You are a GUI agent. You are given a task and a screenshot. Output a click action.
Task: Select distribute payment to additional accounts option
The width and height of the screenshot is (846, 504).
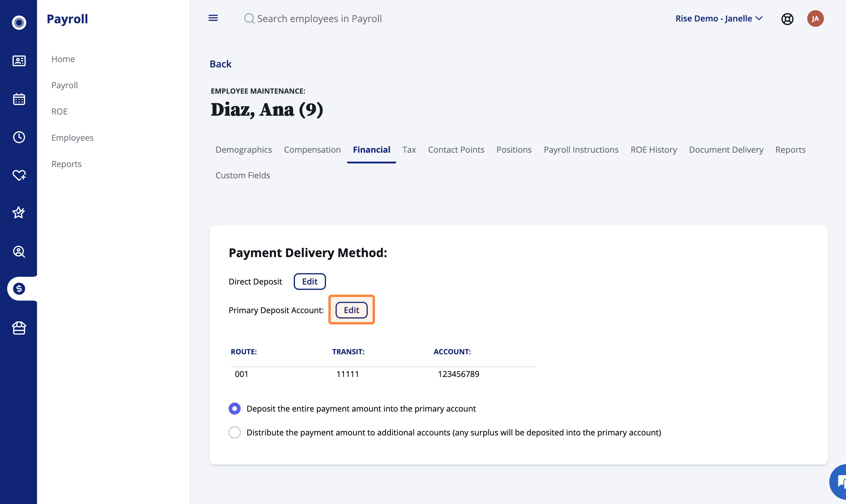(235, 432)
